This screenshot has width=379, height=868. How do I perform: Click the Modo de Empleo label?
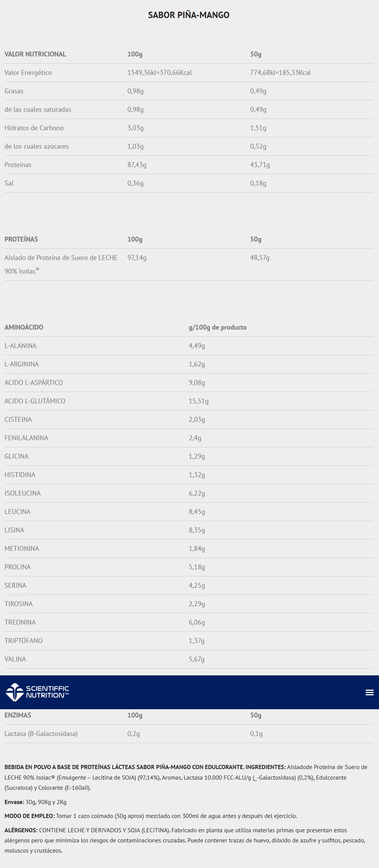[x=29, y=816]
